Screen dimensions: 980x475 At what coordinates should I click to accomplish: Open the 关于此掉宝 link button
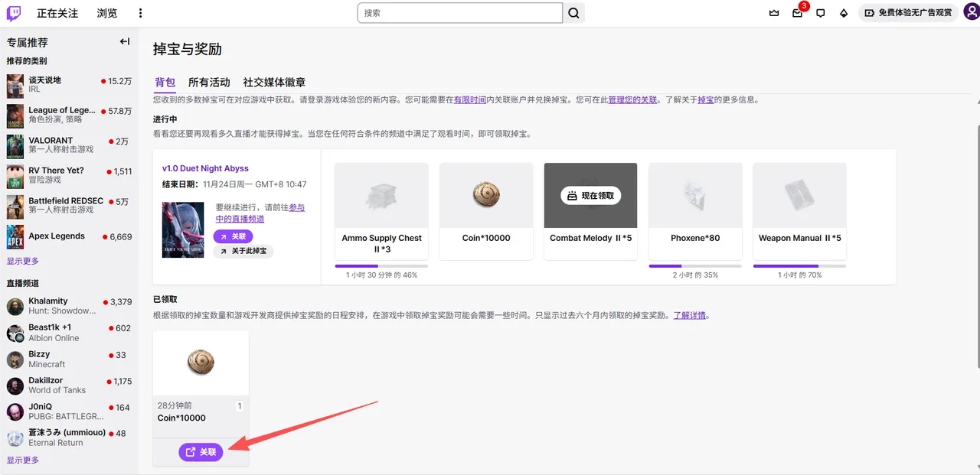243,251
